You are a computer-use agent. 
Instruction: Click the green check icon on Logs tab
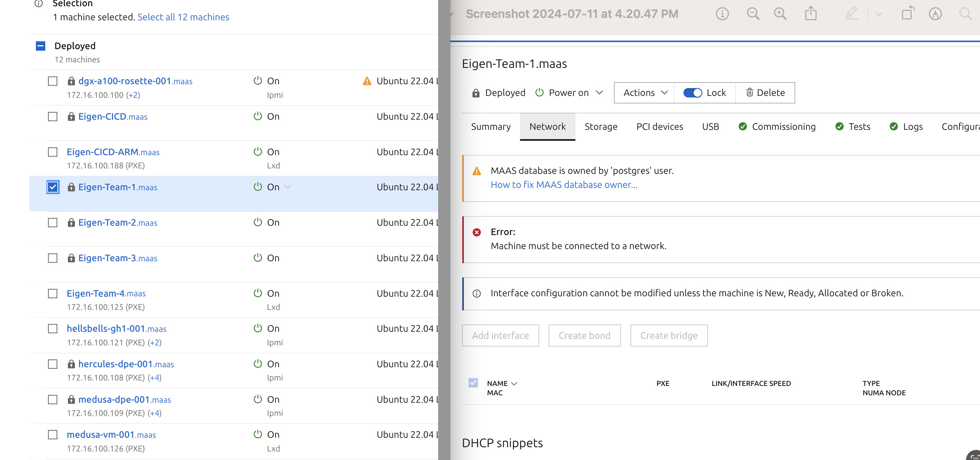click(894, 126)
